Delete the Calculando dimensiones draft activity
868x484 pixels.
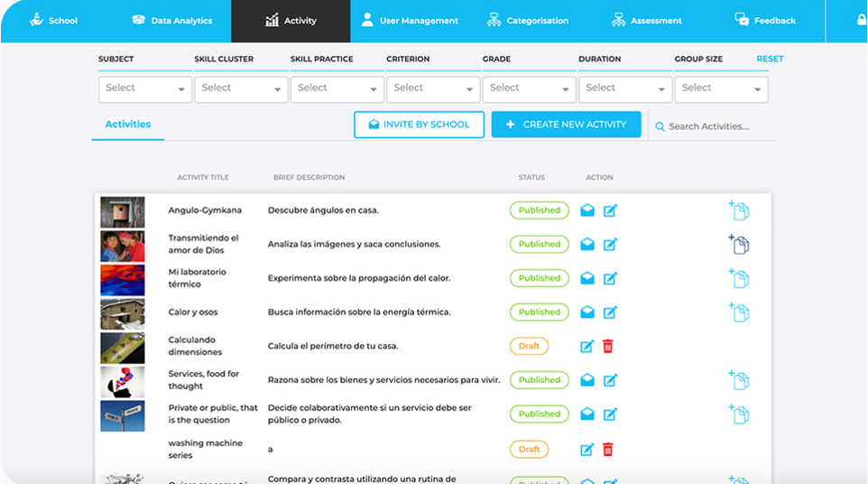[x=608, y=346]
